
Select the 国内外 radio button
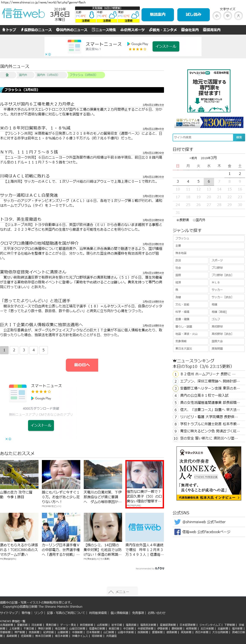point(194,220)
